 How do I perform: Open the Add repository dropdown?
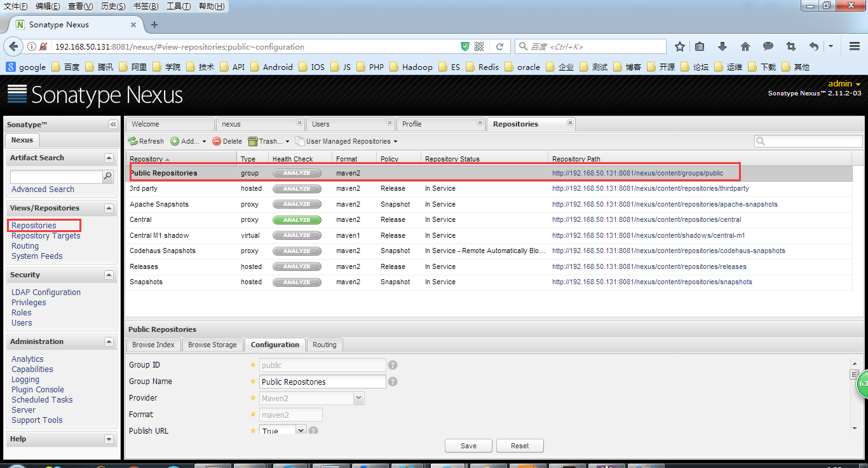(188, 141)
